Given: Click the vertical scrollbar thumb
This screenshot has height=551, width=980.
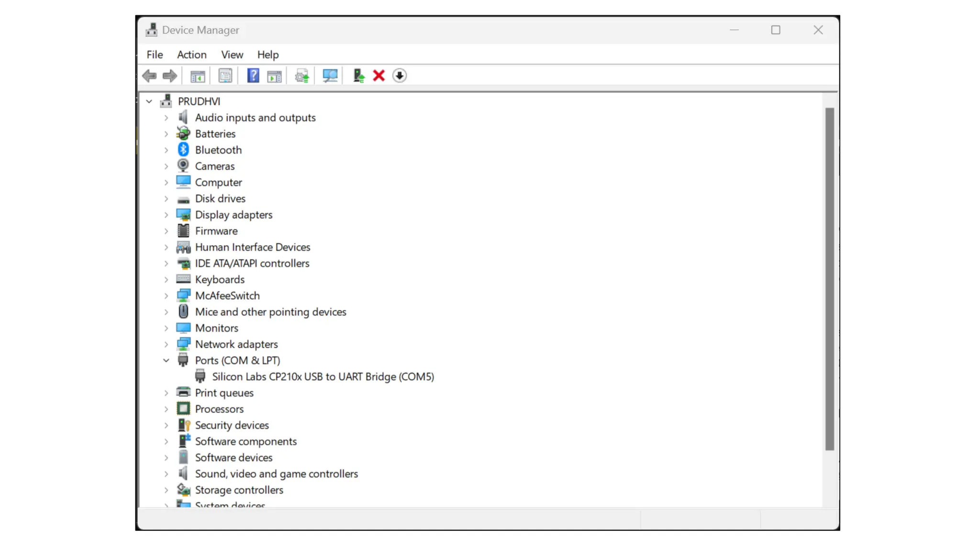Looking at the screenshot, I should tap(829, 279).
